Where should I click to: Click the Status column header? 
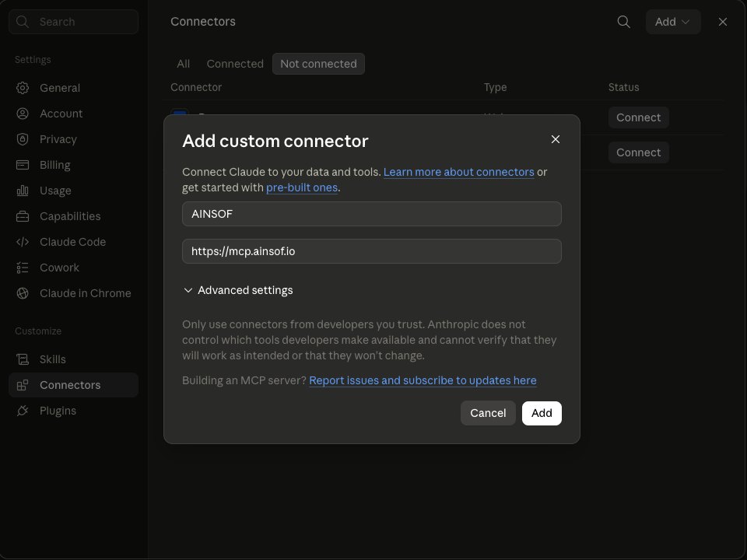(623, 88)
